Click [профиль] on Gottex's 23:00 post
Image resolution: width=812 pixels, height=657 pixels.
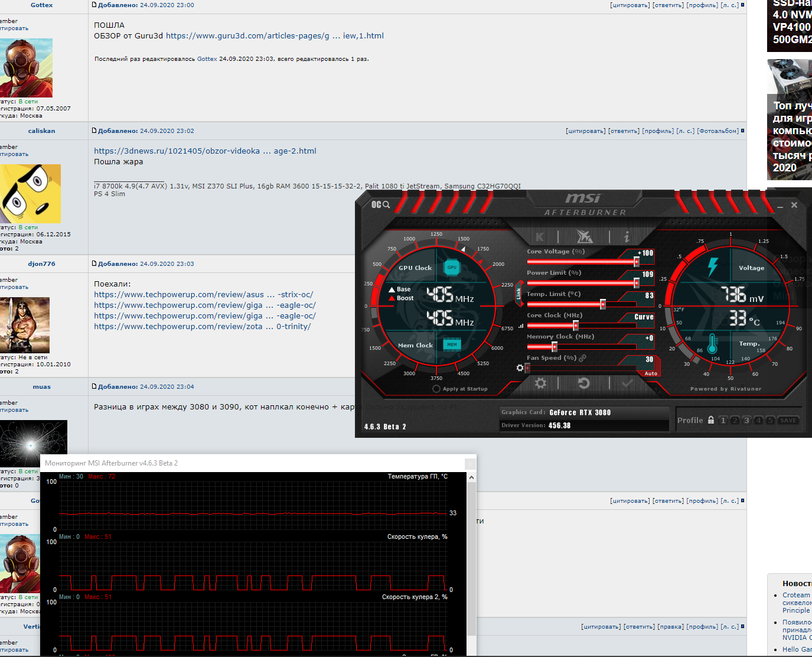(702, 5)
